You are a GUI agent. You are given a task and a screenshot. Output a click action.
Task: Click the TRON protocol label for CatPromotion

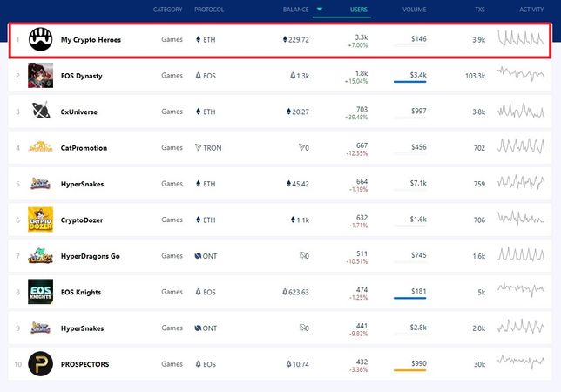point(212,148)
